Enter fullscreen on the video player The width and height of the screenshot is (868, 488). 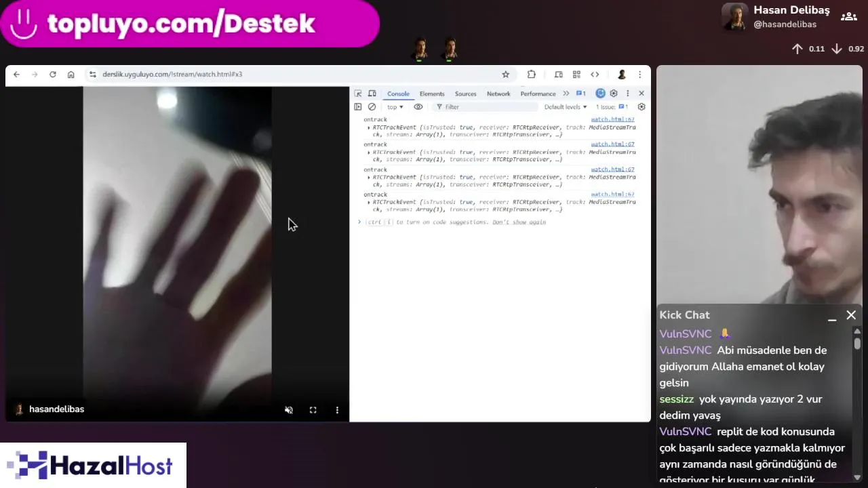[313, 410]
